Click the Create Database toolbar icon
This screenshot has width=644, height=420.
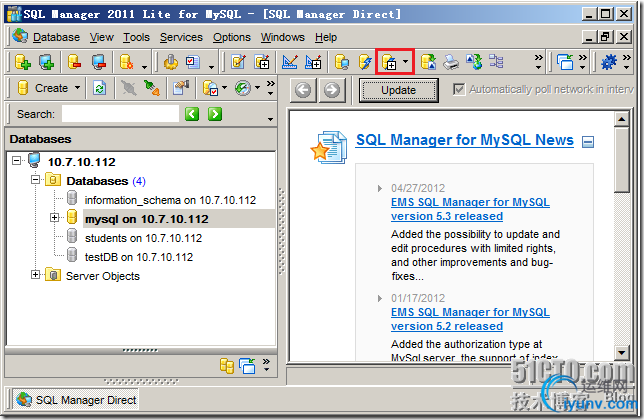(x=23, y=62)
